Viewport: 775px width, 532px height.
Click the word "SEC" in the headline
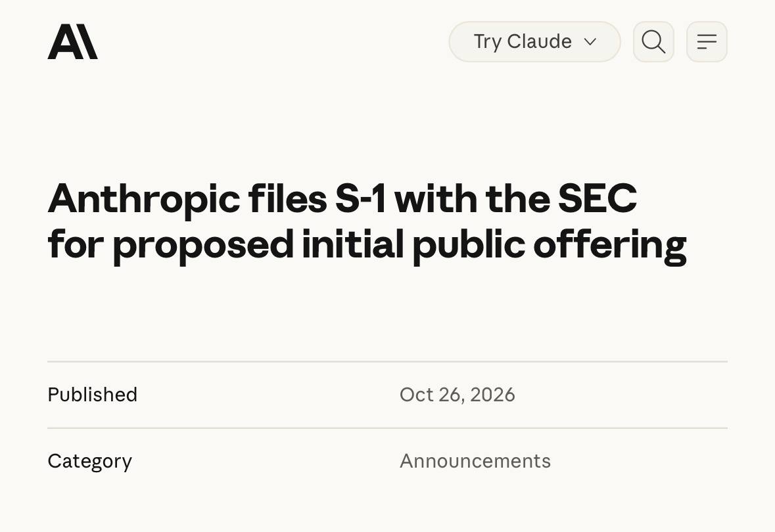click(597, 198)
